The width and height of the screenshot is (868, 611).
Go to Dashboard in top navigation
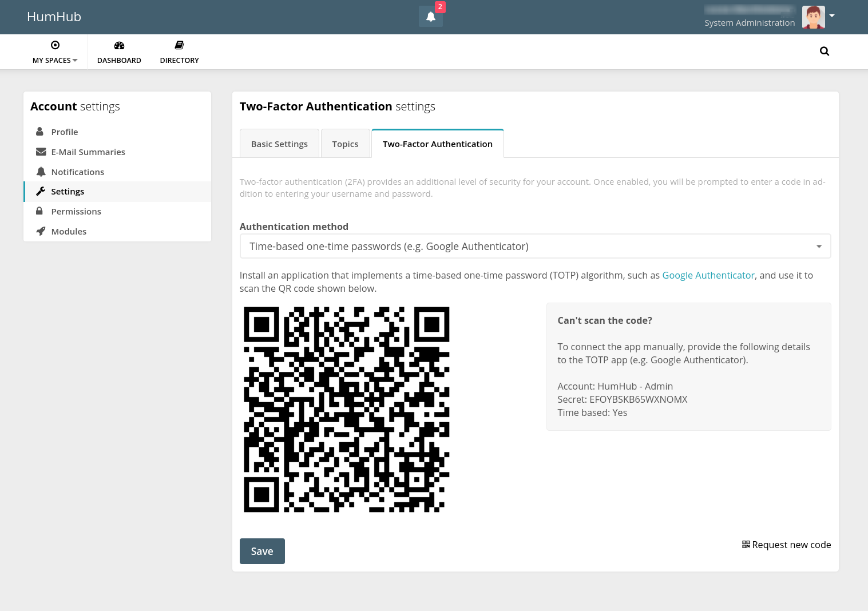(119, 52)
